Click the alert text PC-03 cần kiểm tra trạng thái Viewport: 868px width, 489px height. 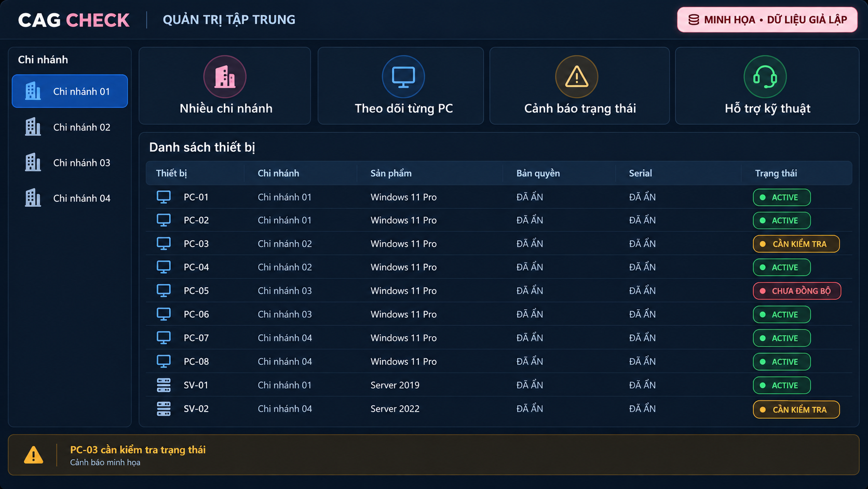[138, 450]
